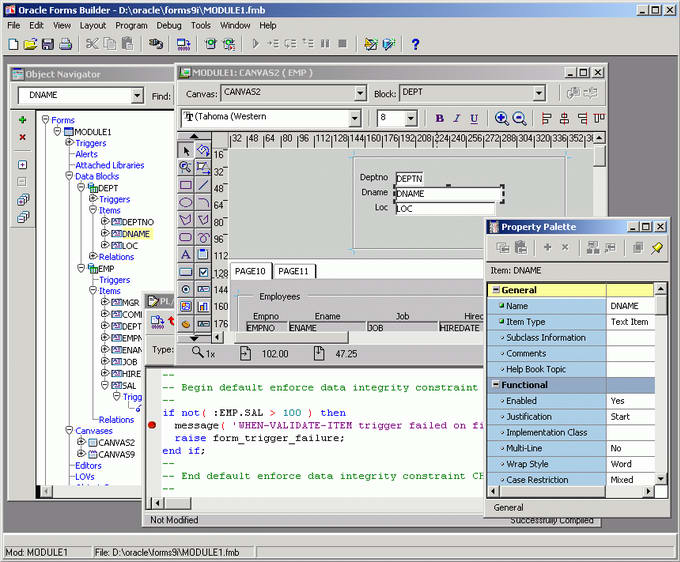Click the Bold formatting icon in layout editor

tap(439, 118)
